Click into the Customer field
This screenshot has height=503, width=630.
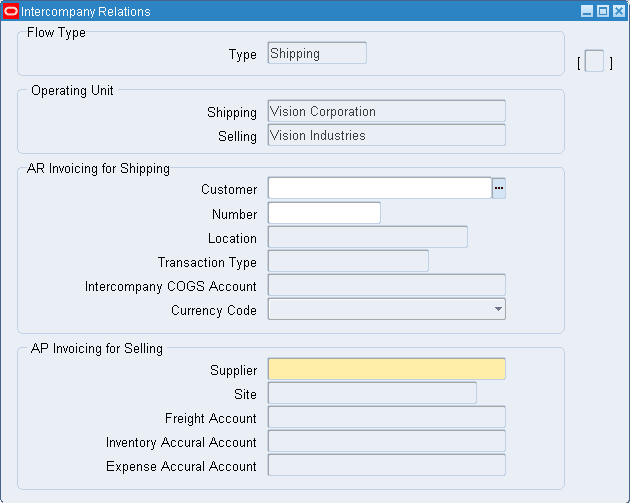click(379, 188)
